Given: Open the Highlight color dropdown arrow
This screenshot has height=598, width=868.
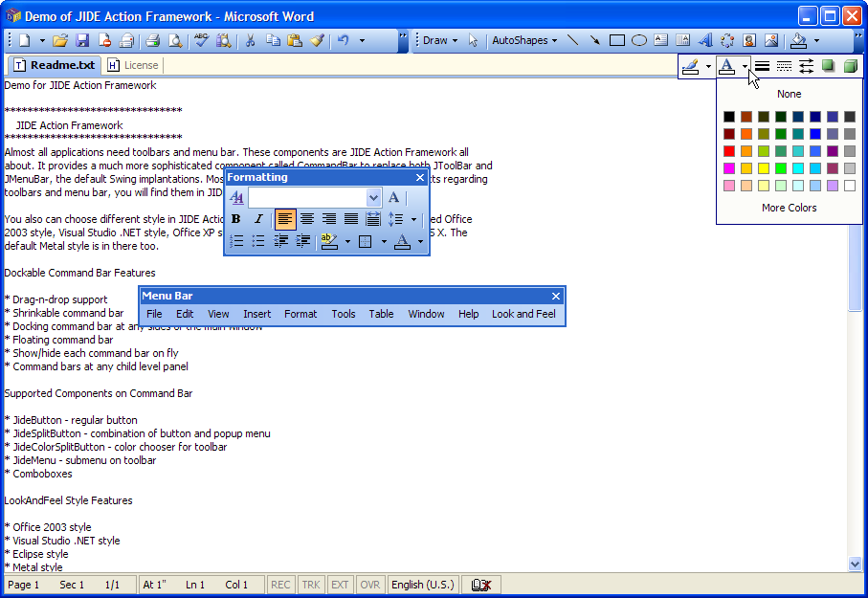Looking at the screenshot, I should (x=347, y=241).
